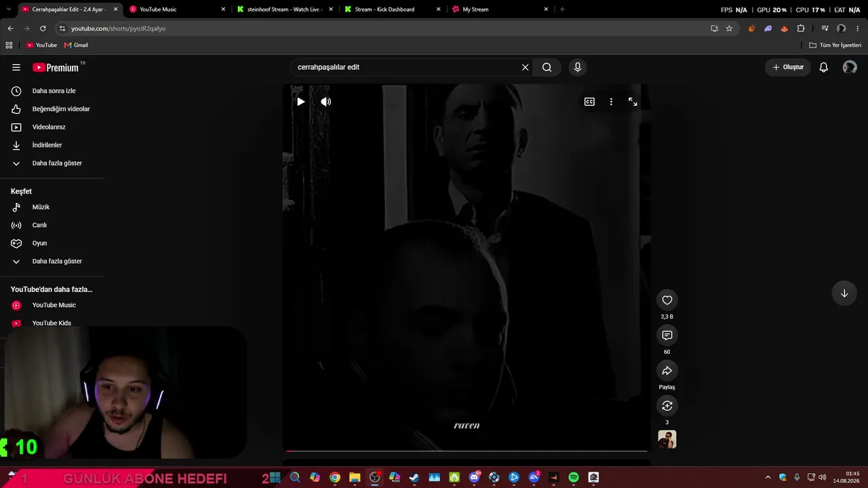Open the Short's three-dot options menu
Screen dimensions: 868x488
coord(611,102)
